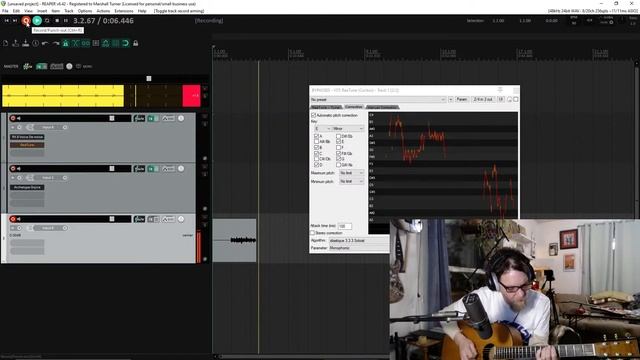Click the transport Stop button
This screenshot has width=640, height=360.
click(57, 20)
